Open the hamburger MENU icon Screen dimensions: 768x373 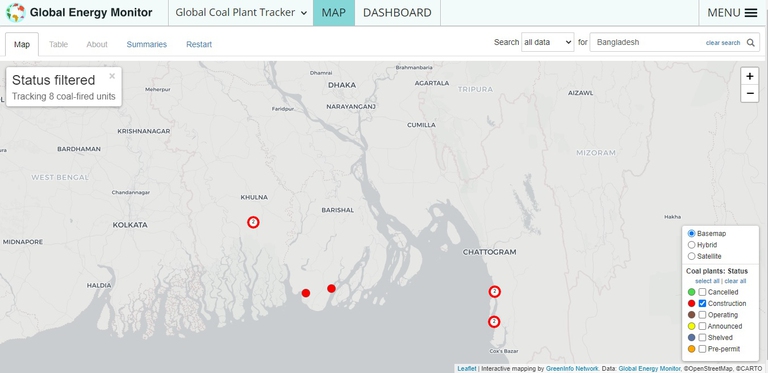point(750,13)
